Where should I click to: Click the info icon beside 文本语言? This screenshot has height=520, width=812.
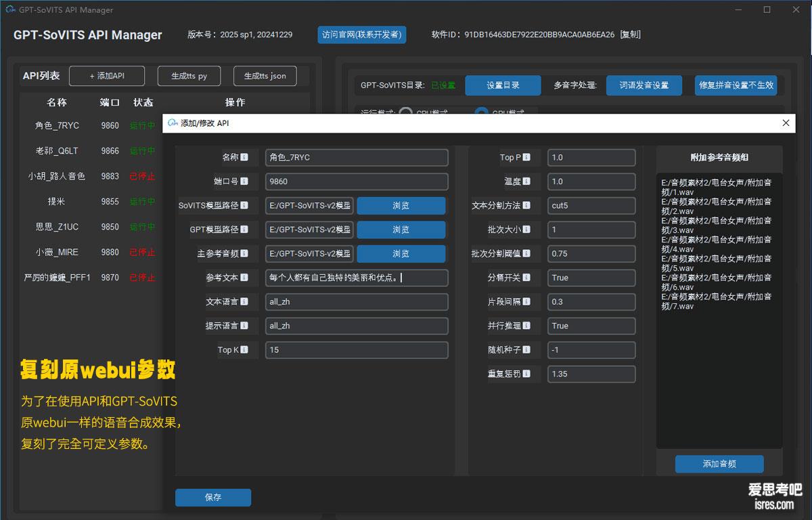click(244, 302)
